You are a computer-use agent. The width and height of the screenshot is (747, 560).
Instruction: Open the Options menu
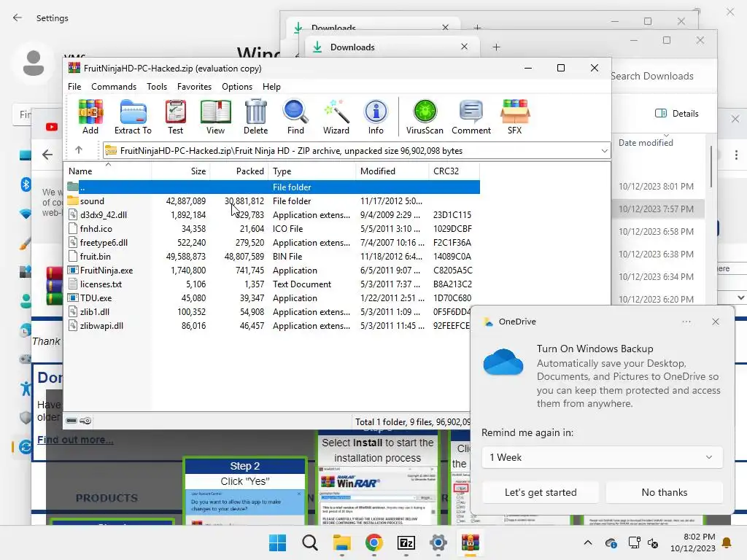click(x=237, y=87)
